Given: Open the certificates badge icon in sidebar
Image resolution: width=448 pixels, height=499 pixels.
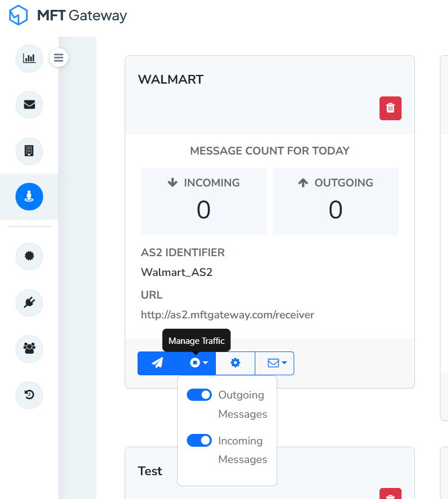Looking at the screenshot, I should click(x=29, y=256).
